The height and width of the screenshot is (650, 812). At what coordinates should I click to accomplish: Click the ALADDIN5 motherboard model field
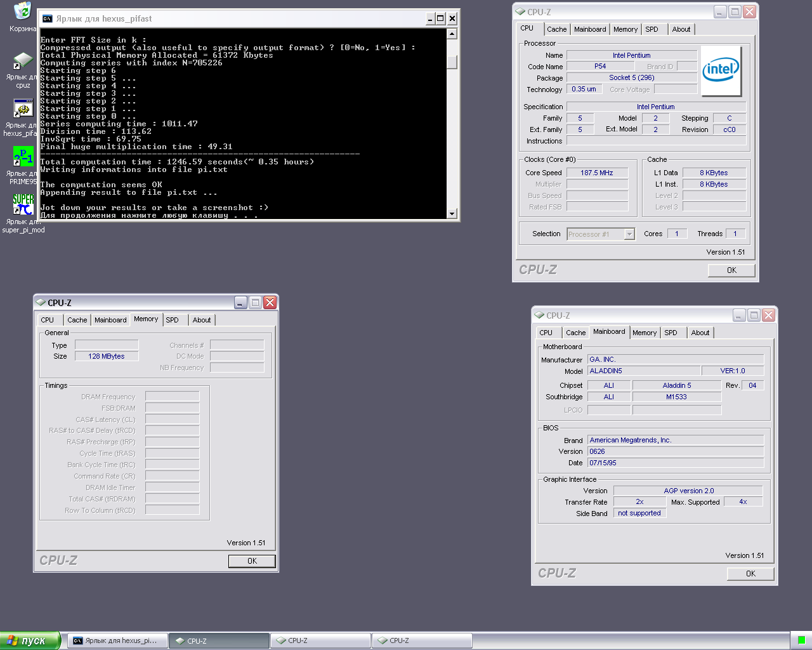[644, 371]
